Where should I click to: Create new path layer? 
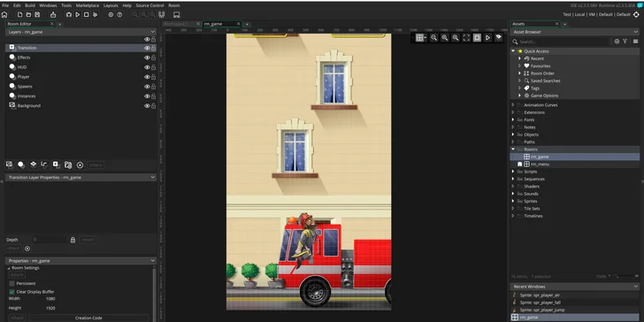tap(44, 165)
